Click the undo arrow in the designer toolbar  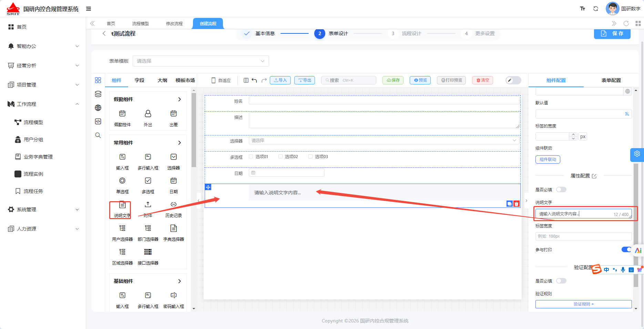point(254,80)
